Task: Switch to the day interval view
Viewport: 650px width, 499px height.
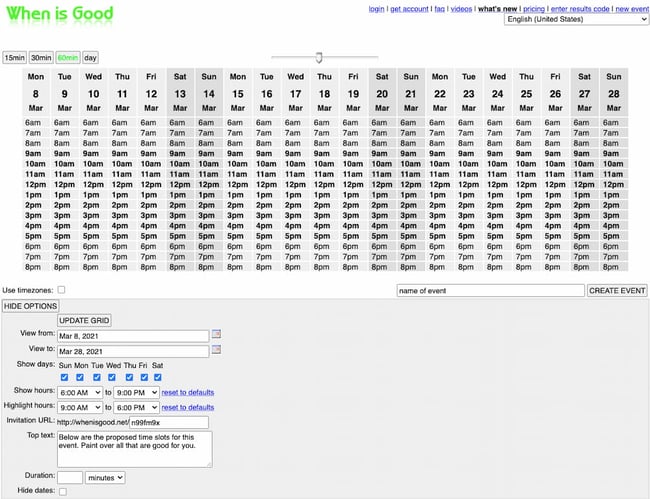Action: 91,58
